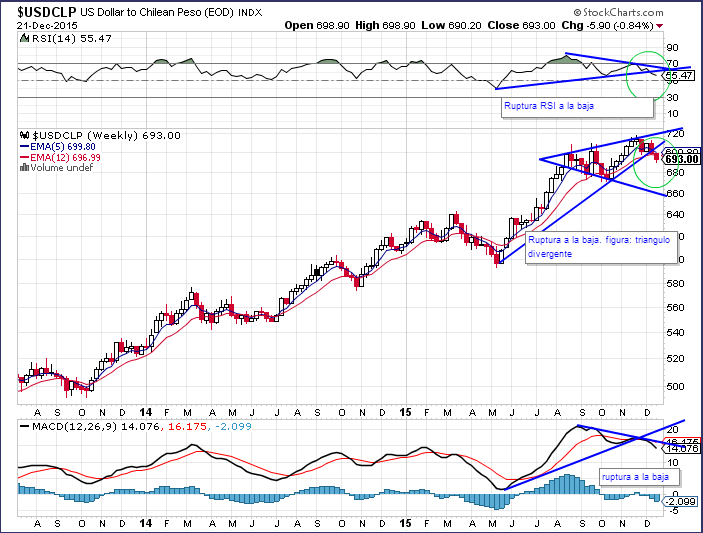Click the candlestick icon before $USDCLP (Weekly)
The width and height of the screenshot is (703, 533).
coord(25,135)
